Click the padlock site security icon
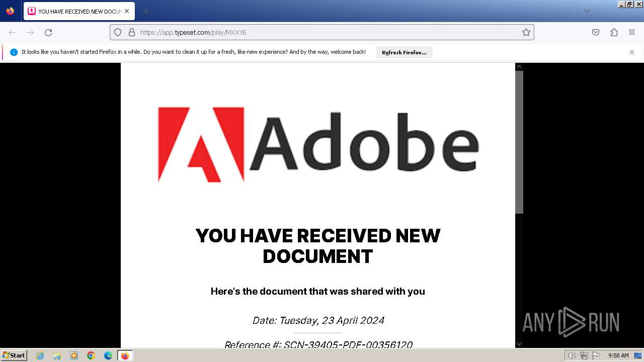 [132, 32]
